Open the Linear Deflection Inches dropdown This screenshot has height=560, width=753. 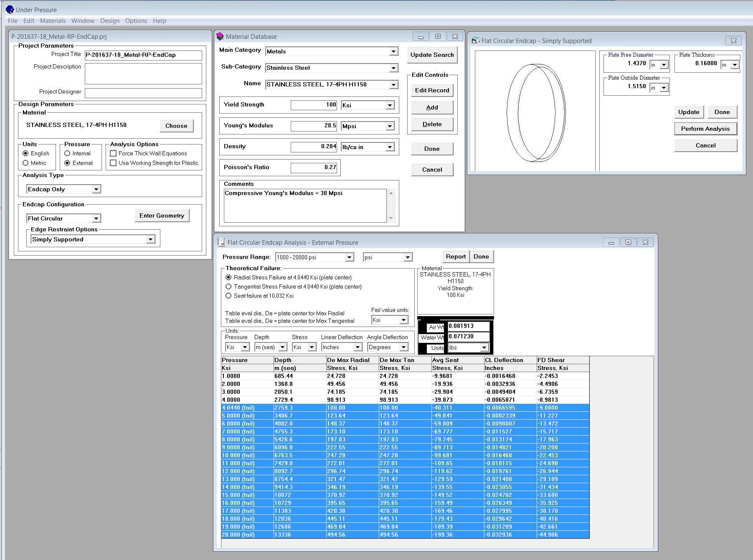pos(358,347)
